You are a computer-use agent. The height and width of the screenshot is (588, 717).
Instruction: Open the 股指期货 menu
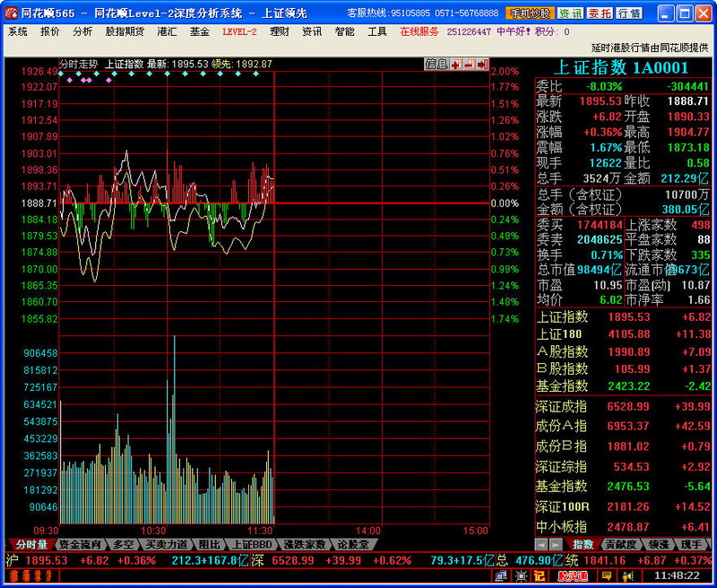125,31
